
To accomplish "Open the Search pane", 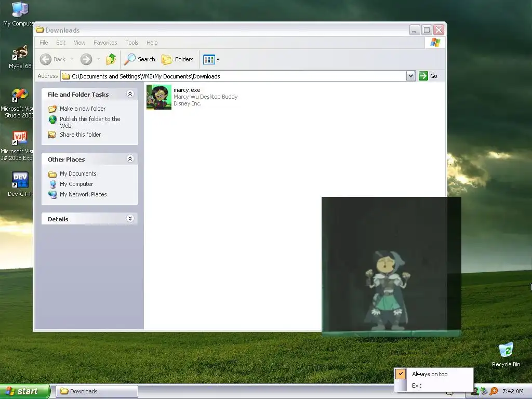I will 139,59.
